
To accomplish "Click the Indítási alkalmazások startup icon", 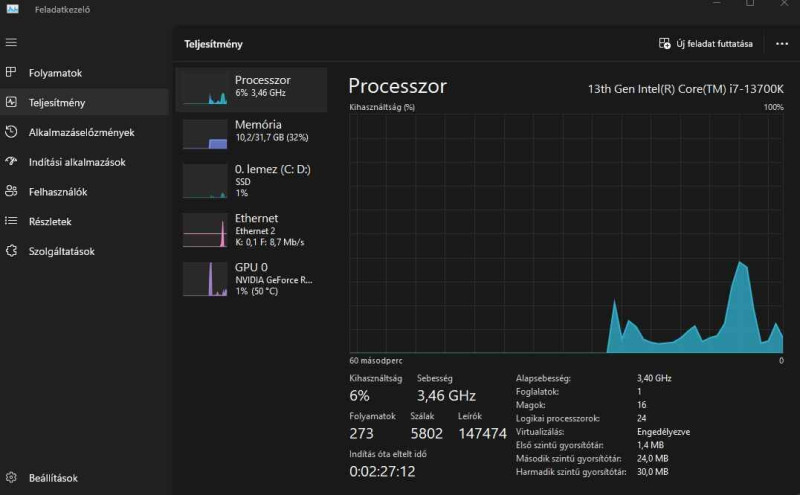I will tap(11, 161).
